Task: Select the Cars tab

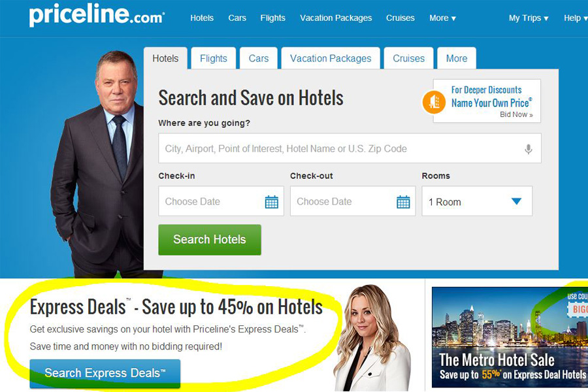Action: coord(258,59)
